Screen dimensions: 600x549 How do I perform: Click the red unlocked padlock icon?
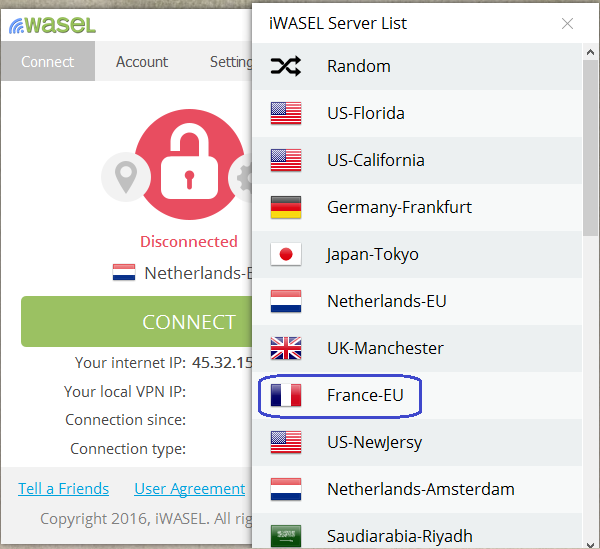(x=189, y=165)
